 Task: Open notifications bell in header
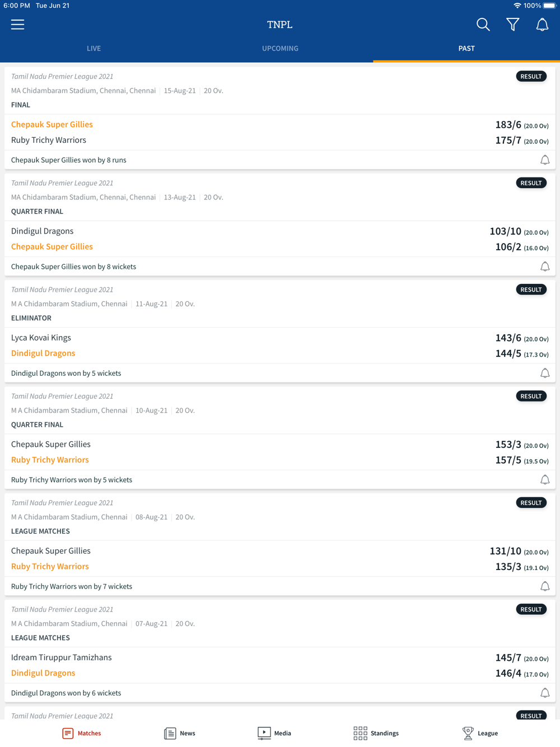[x=542, y=25]
